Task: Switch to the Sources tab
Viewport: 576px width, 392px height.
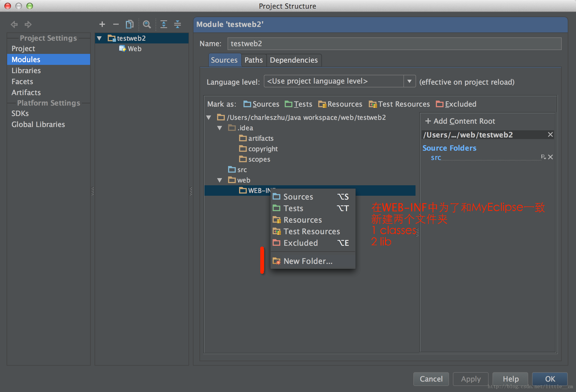Action: [224, 60]
